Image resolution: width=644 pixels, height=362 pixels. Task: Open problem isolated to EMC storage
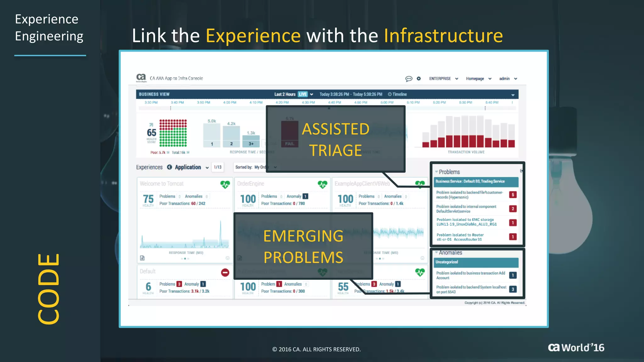466,222
